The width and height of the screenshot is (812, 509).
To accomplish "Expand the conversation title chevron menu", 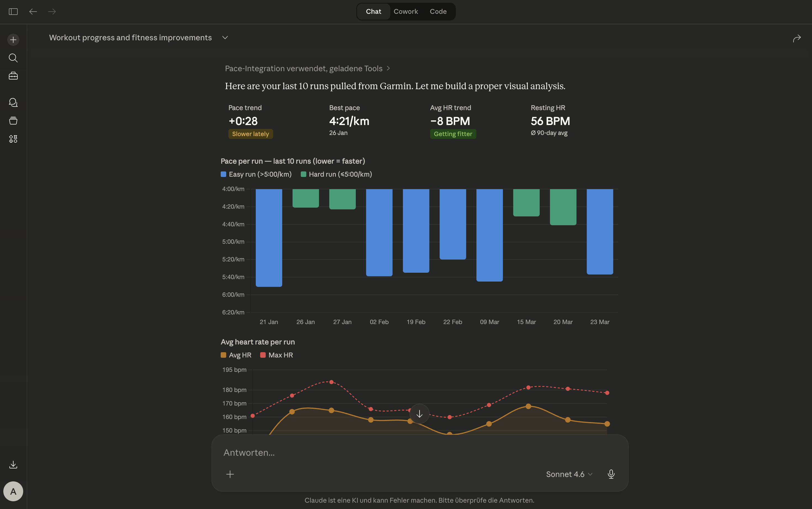I will (x=225, y=38).
